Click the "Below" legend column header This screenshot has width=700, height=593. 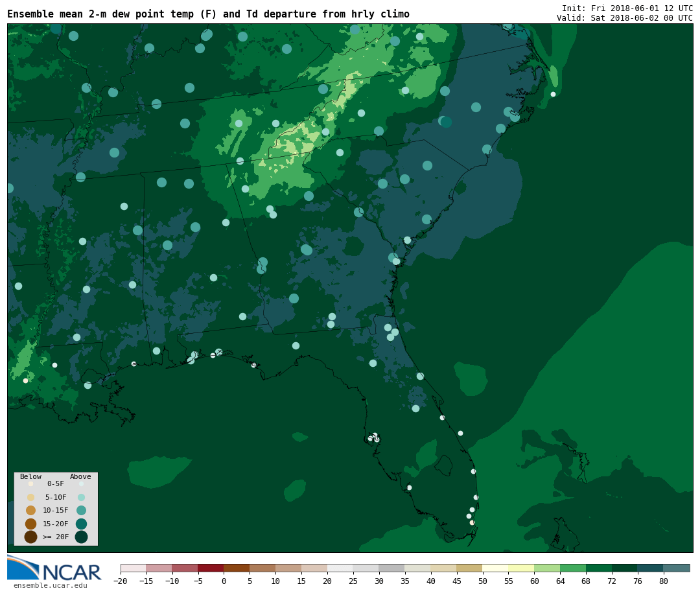(x=30, y=477)
